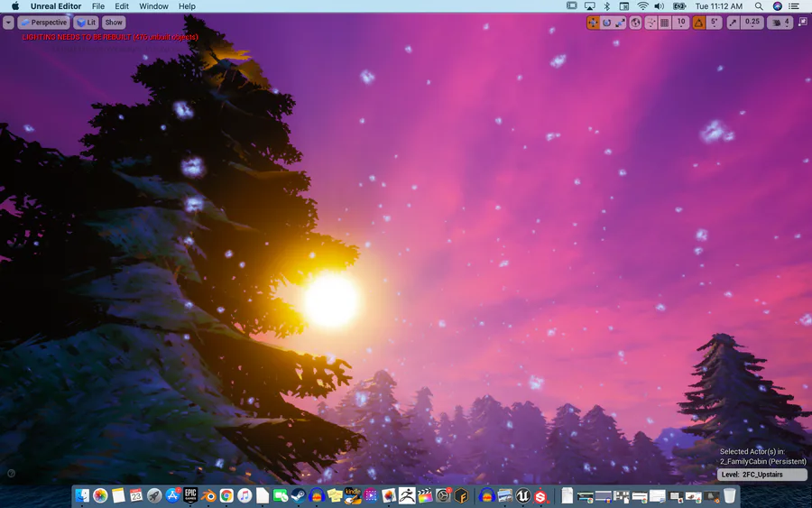Viewport: 812px width, 508px height.
Task: Open the File menu
Action: (x=97, y=6)
